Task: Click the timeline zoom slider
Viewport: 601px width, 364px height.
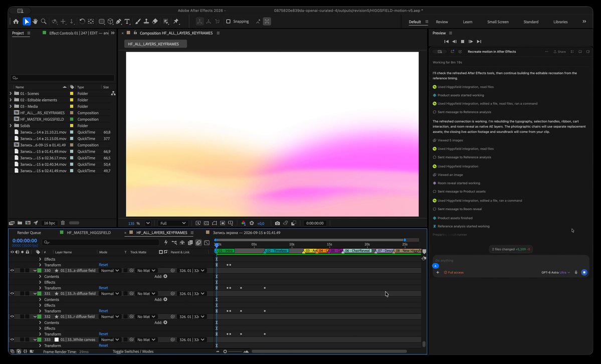Action: tap(232, 351)
